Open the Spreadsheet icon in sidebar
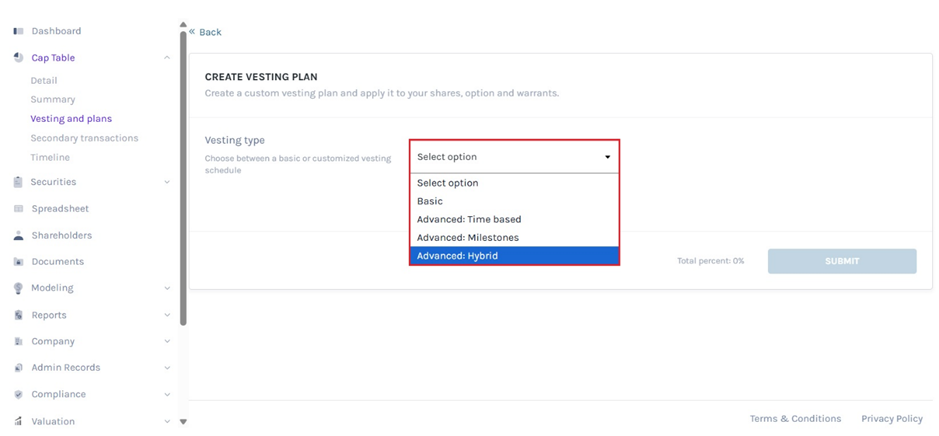 click(18, 209)
